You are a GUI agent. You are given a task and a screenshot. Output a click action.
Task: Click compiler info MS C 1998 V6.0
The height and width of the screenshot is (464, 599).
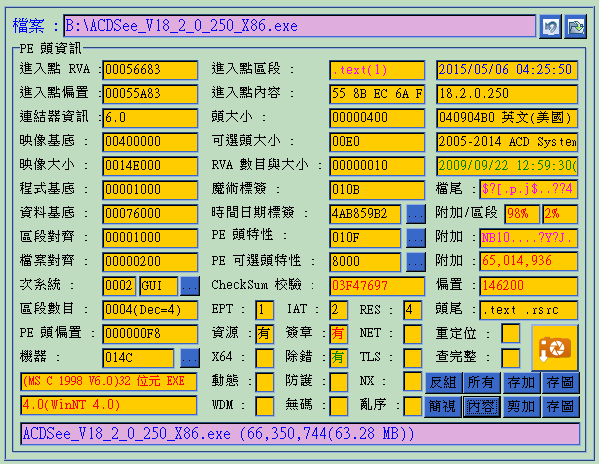[x=109, y=382]
